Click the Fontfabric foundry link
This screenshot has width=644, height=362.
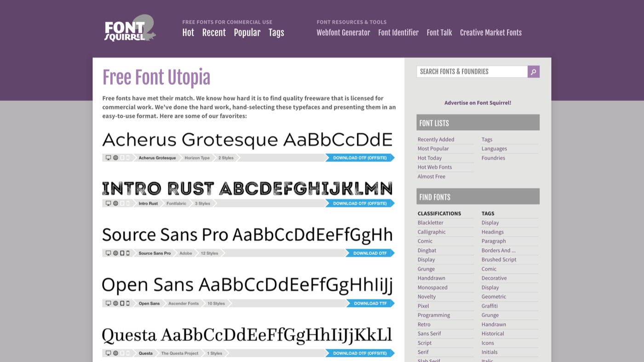(177, 203)
